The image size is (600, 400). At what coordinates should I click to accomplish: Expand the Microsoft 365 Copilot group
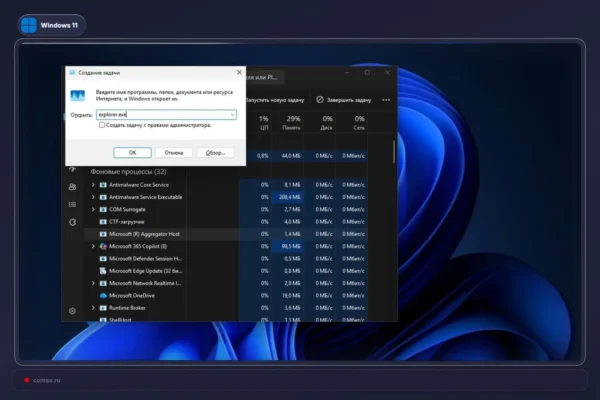click(93, 246)
